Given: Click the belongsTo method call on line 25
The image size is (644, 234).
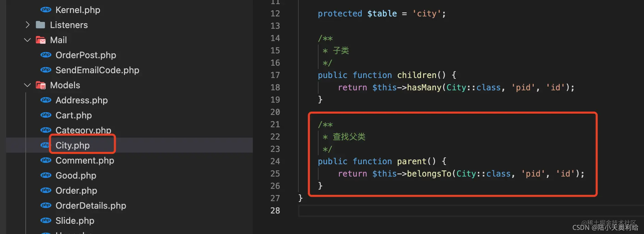Looking at the screenshot, I should point(429,174).
